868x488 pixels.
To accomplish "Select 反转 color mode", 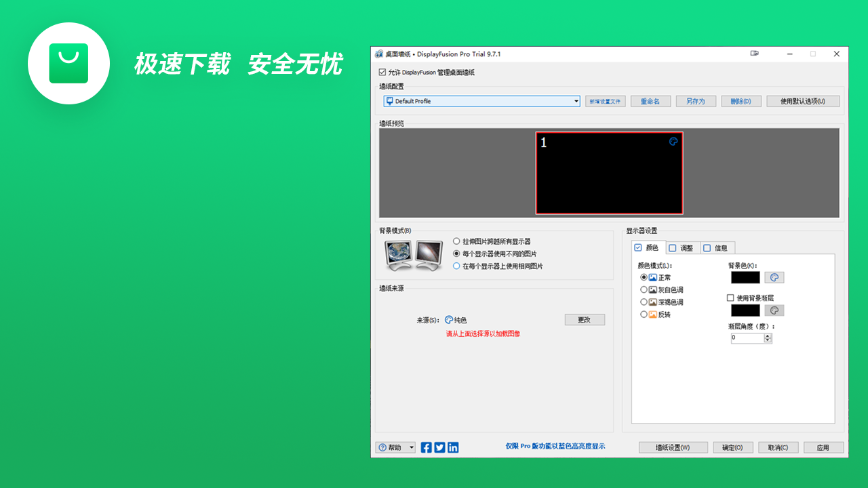I will (644, 314).
